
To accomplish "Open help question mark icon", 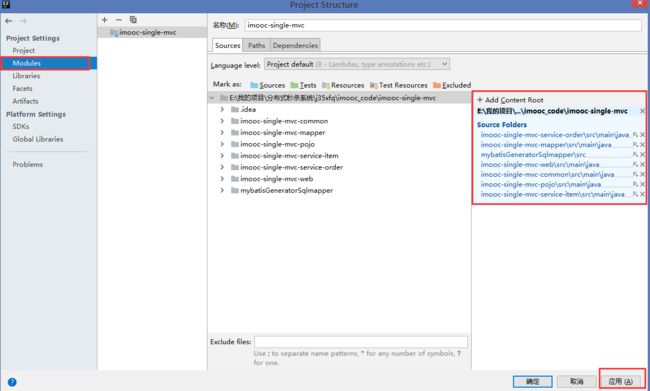I will pyautogui.click(x=12, y=382).
